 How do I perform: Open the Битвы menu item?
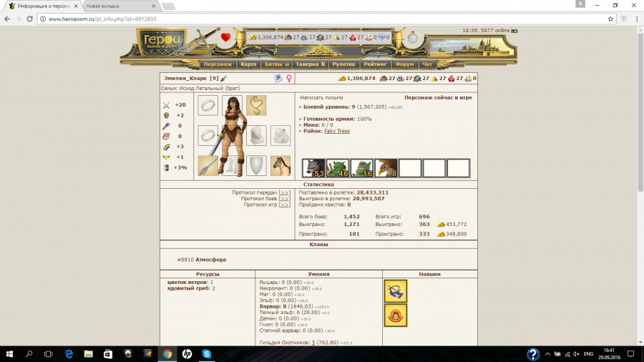tap(277, 64)
